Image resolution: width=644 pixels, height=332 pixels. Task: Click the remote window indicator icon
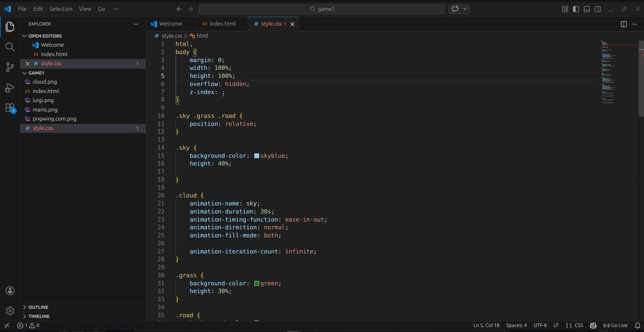point(6,326)
